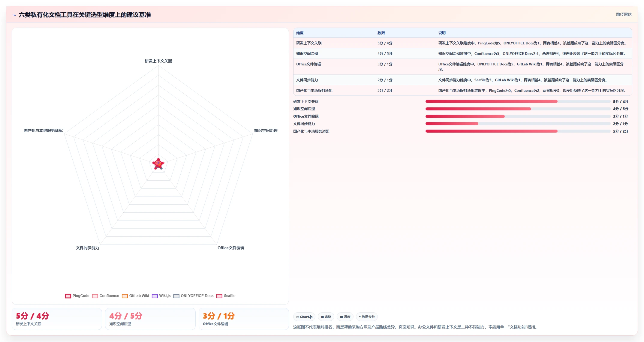Open the 3分 / 1分 Office文件编辑 data card
Image resolution: width=644 pixels, height=342 pixels.
point(244,319)
